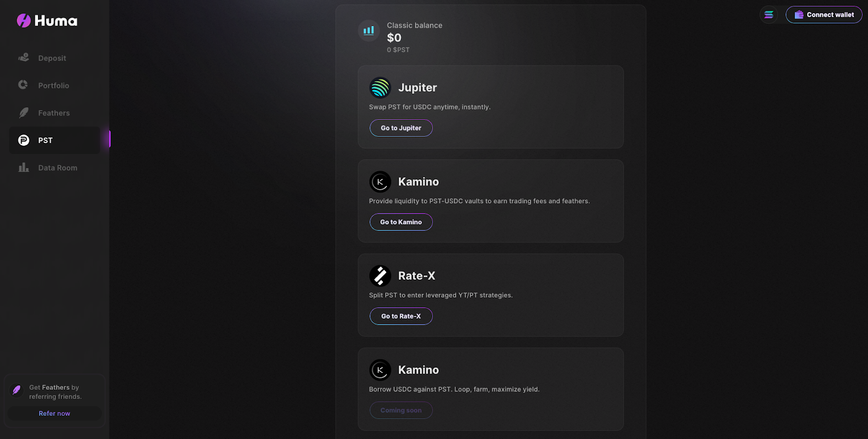Viewport: 868px width, 439px height.
Task: Click the Portfolio pie chart icon
Action: coord(23,85)
